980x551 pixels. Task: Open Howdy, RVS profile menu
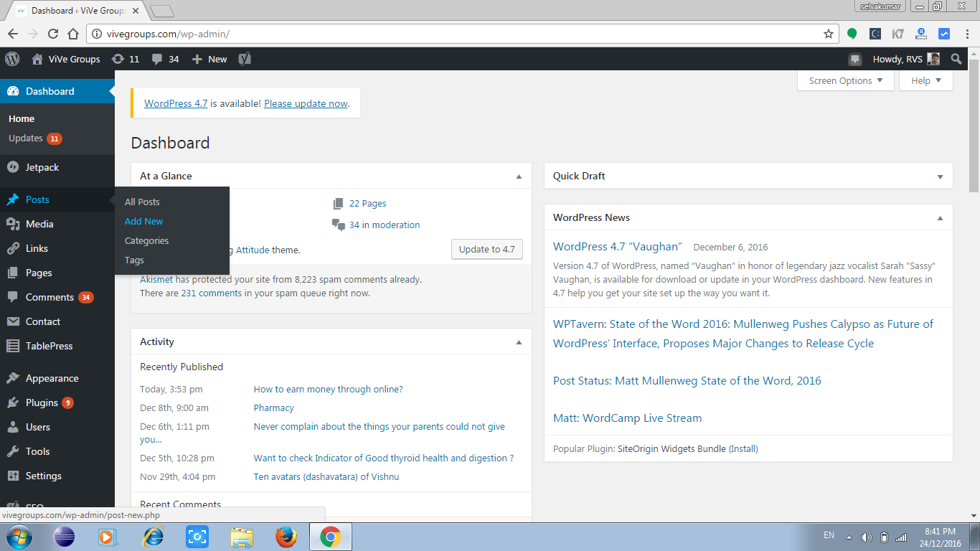905,59
